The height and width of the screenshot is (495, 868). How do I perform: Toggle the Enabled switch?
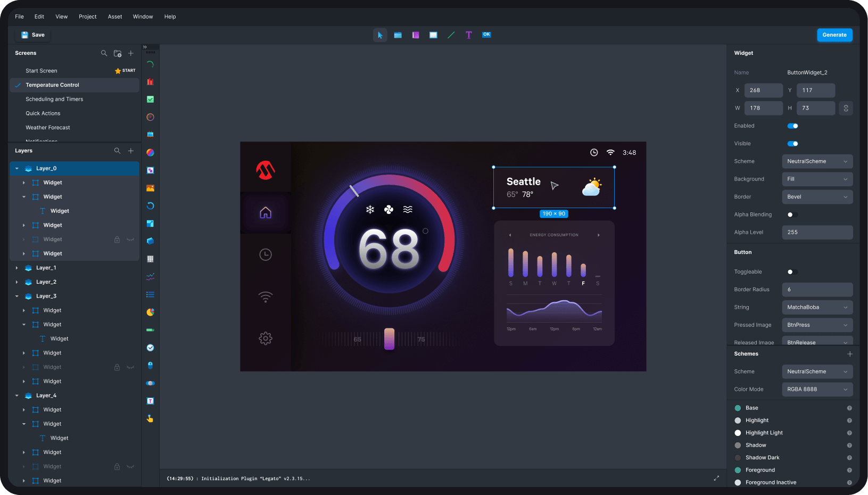[x=793, y=126]
